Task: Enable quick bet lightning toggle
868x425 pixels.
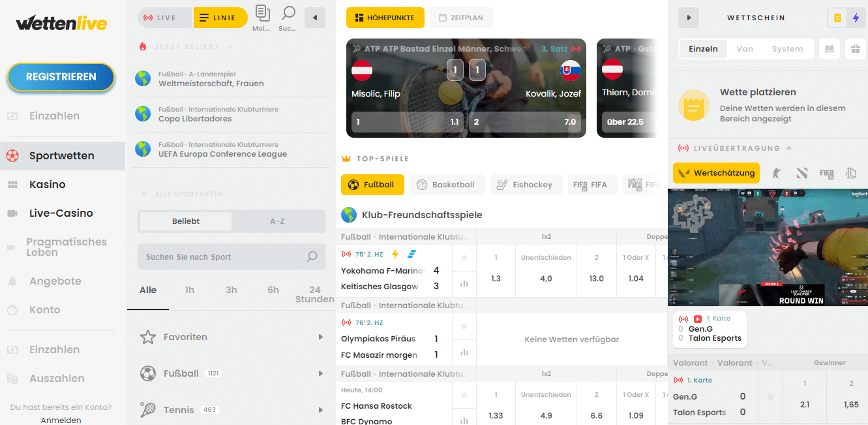Action: [x=856, y=18]
